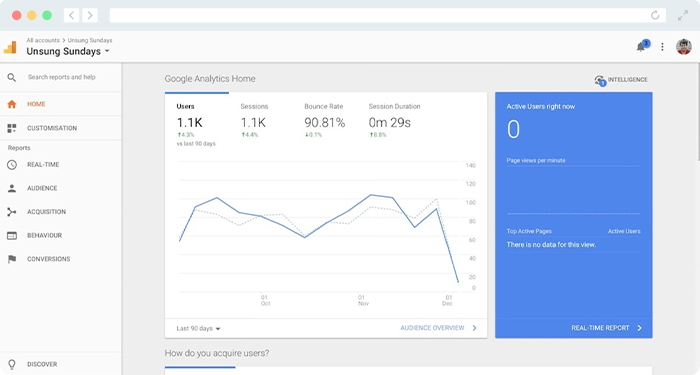This screenshot has width=700, height=375.
Task: Go forward with browser forward arrow
Action: coord(90,15)
